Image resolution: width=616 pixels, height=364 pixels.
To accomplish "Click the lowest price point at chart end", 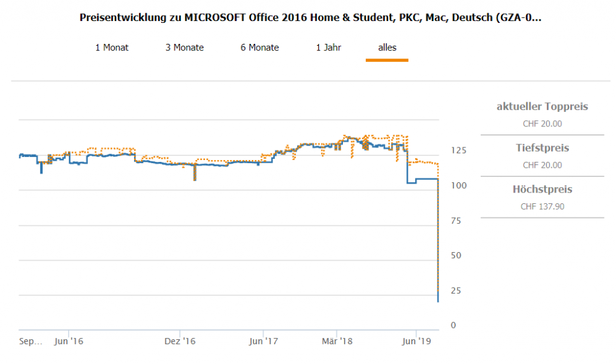I will pyautogui.click(x=438, y=301).
